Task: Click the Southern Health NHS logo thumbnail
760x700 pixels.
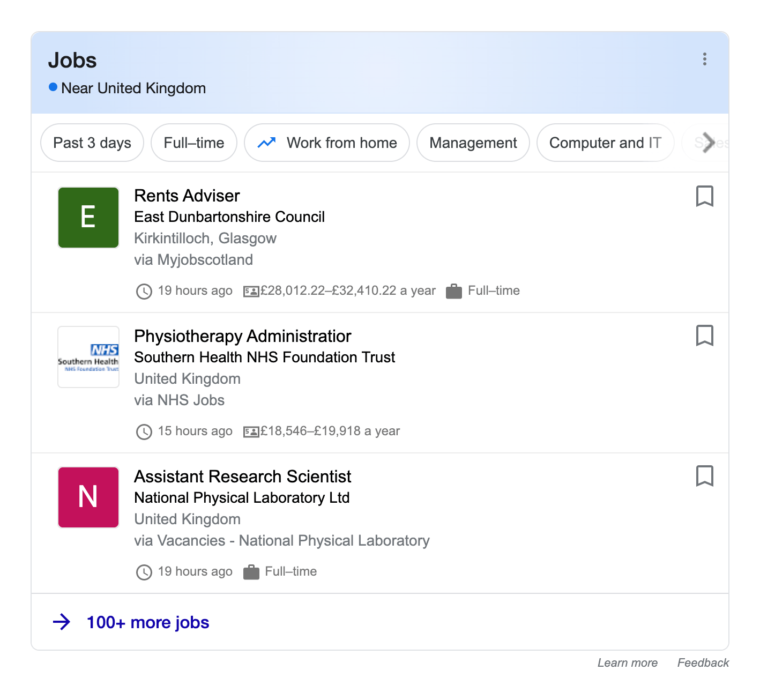Action: [x=88, y=356]
